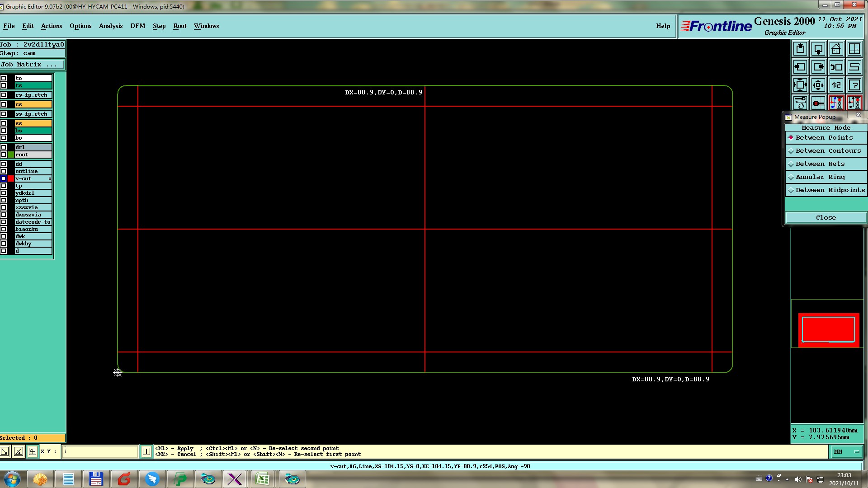Screen dimensions: 868x488
Task: Open the Job Matrix button
Action: pos(32,65)
